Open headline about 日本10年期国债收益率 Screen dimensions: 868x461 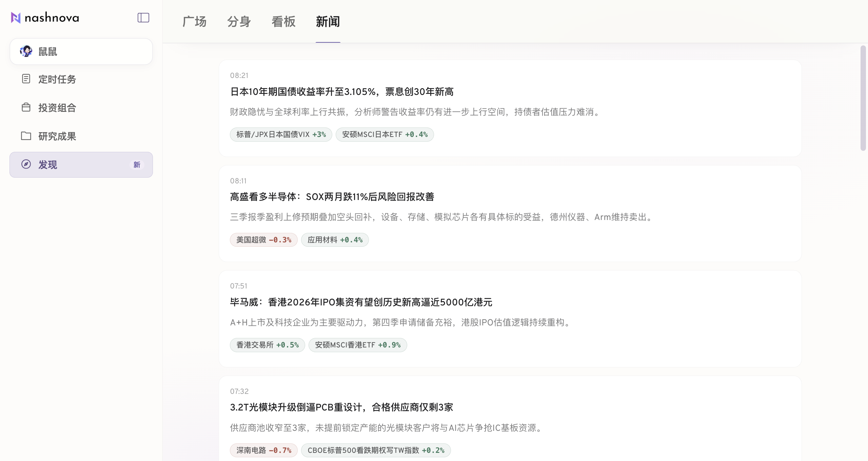[x=342, y=92]
